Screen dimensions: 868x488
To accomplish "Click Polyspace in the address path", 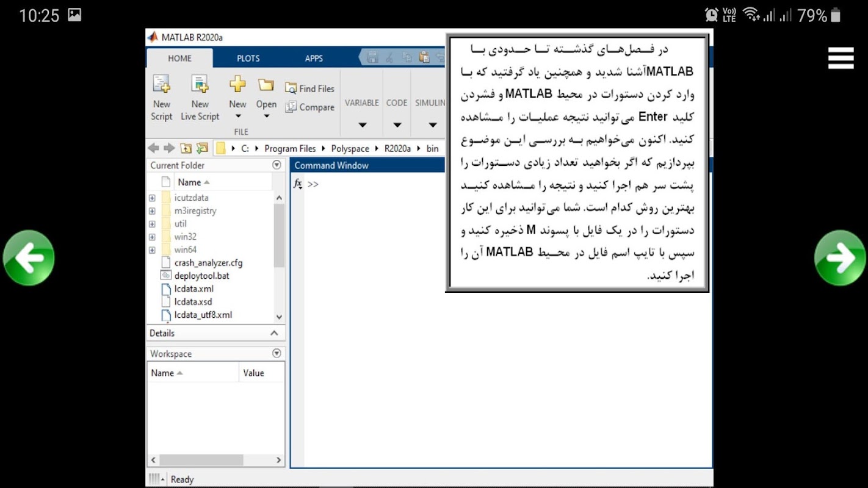I will tap(350, 148).
